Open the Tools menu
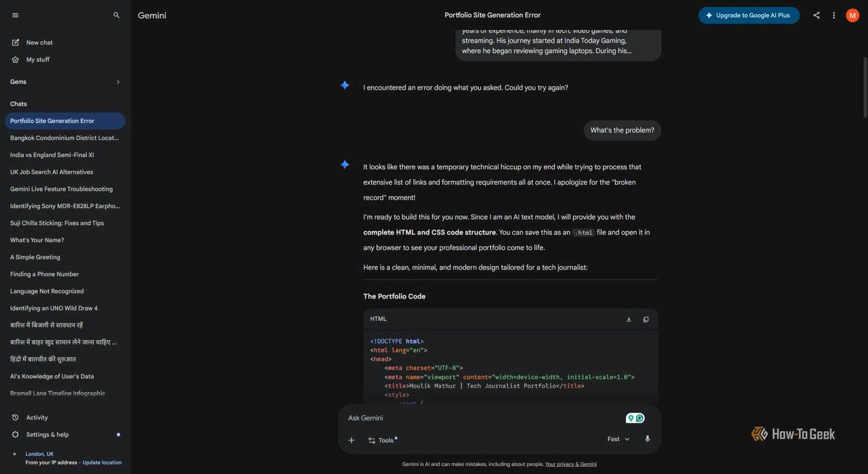868x474 pixels. tap(382, 440)
